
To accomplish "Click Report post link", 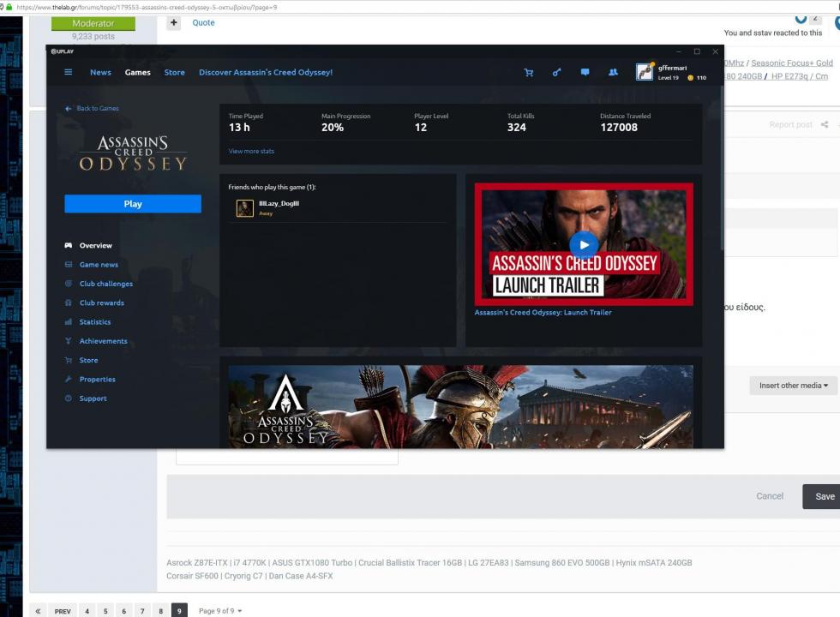I will click(x=790, y=124).
